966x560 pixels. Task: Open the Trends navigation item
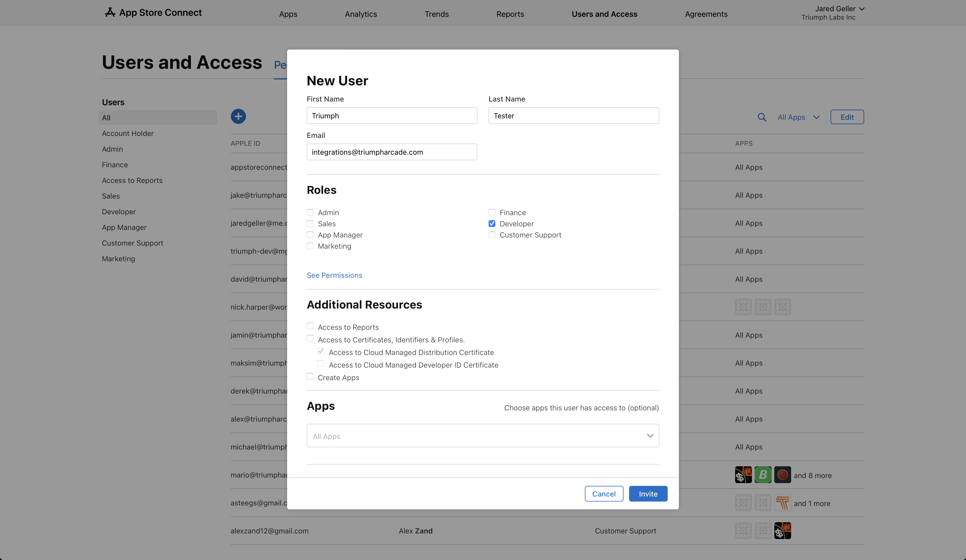pos(437,14)
